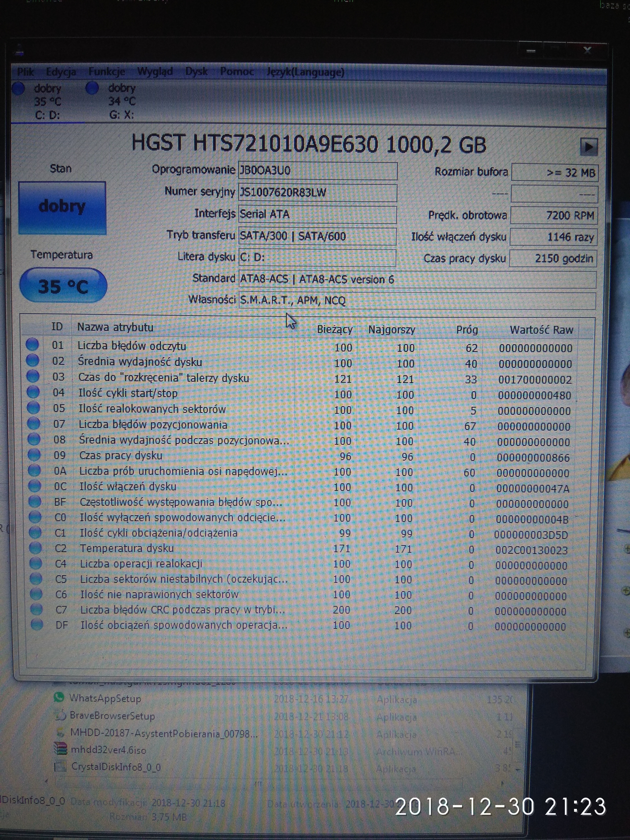630x840 pixels.
Task: Select mhdd32ver4.6iso archive in Explorer window
Action: click(108, 750)
